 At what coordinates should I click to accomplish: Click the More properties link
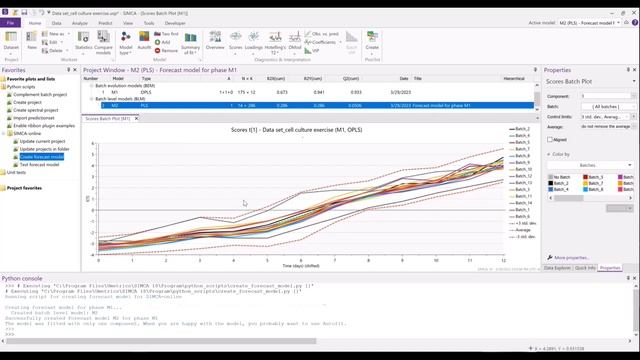coord(572,258)
